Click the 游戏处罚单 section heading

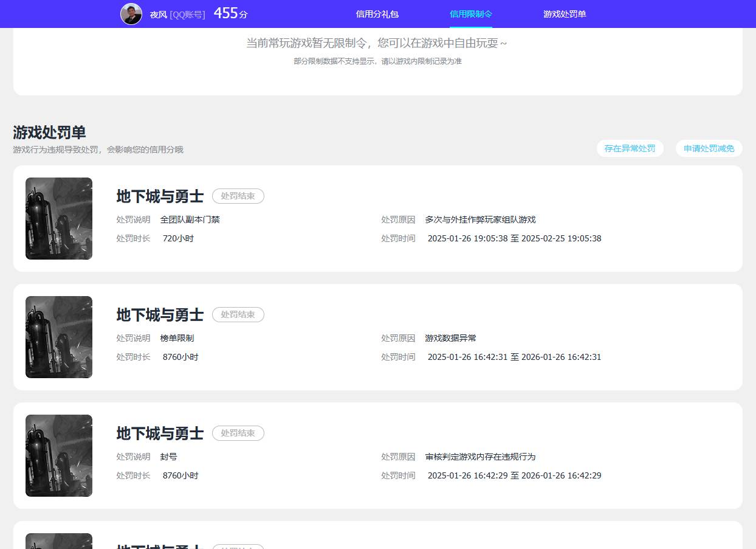[50, 133]
